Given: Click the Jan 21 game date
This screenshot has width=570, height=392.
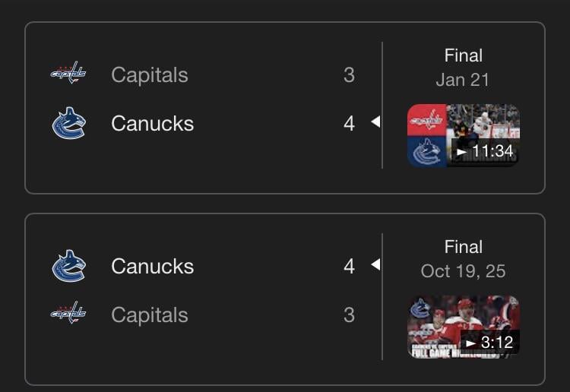Looking at the screenshot, I should (463, 80).
